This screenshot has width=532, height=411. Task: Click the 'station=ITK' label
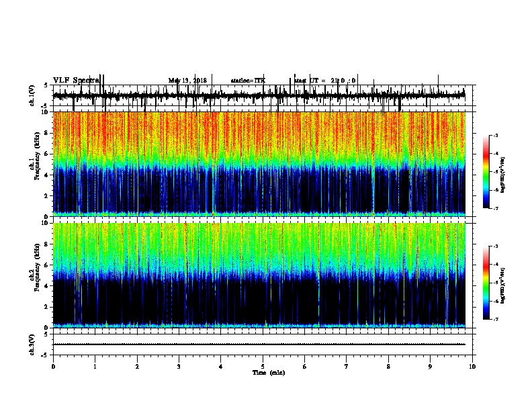click(248, 81)
